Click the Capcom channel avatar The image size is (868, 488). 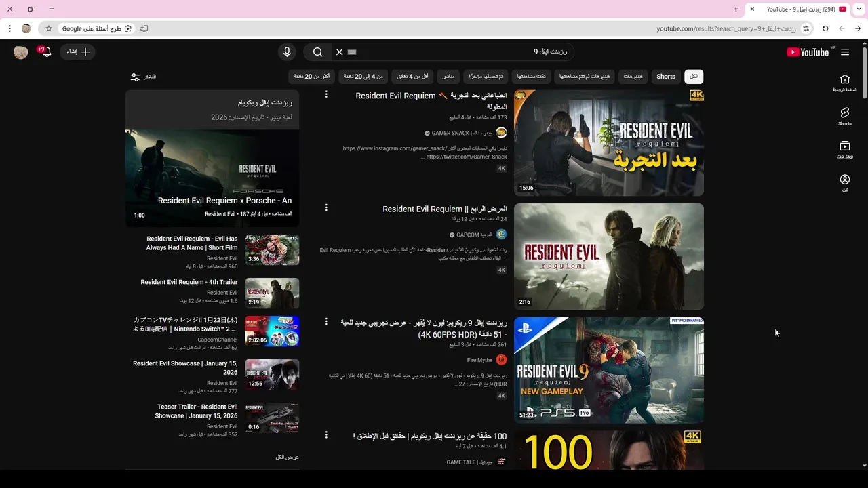(501, 235)
